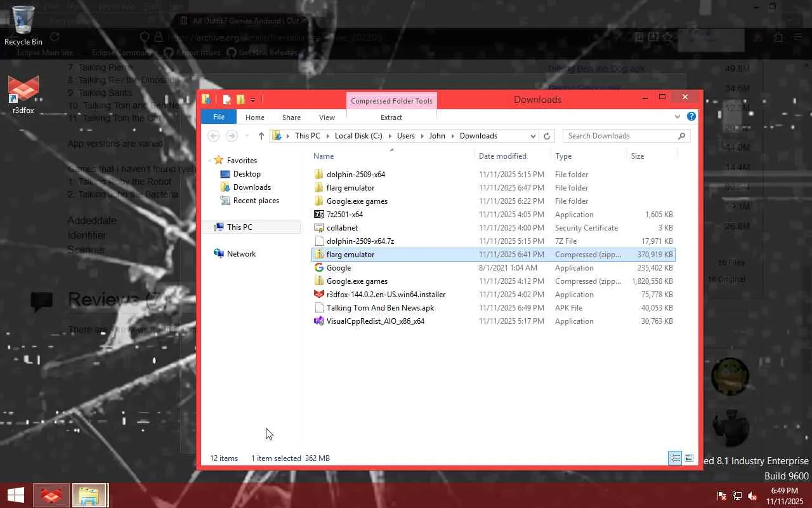Open the recent locations dropdown arrow
812x508 pixels.
246,137
